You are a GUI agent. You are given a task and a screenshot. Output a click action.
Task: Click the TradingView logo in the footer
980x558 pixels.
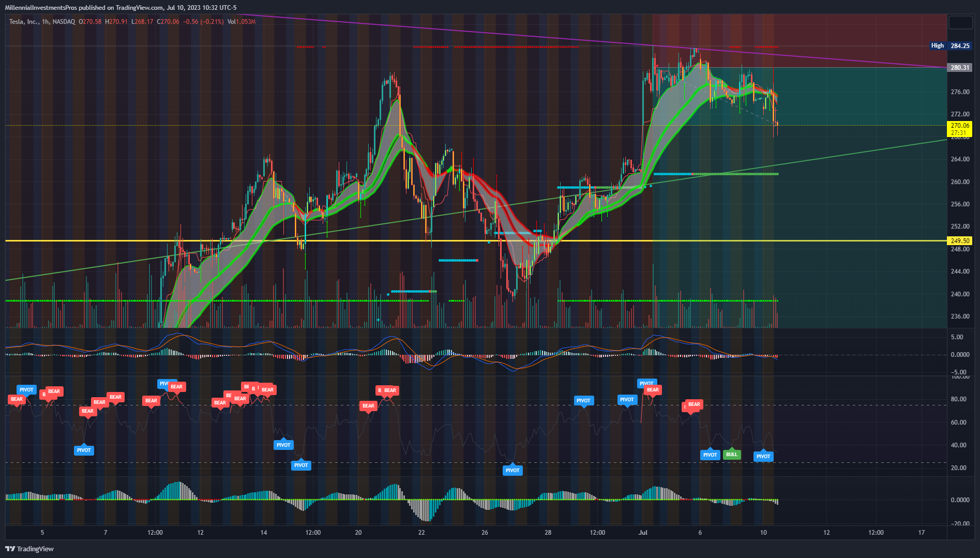coord(29,549)
